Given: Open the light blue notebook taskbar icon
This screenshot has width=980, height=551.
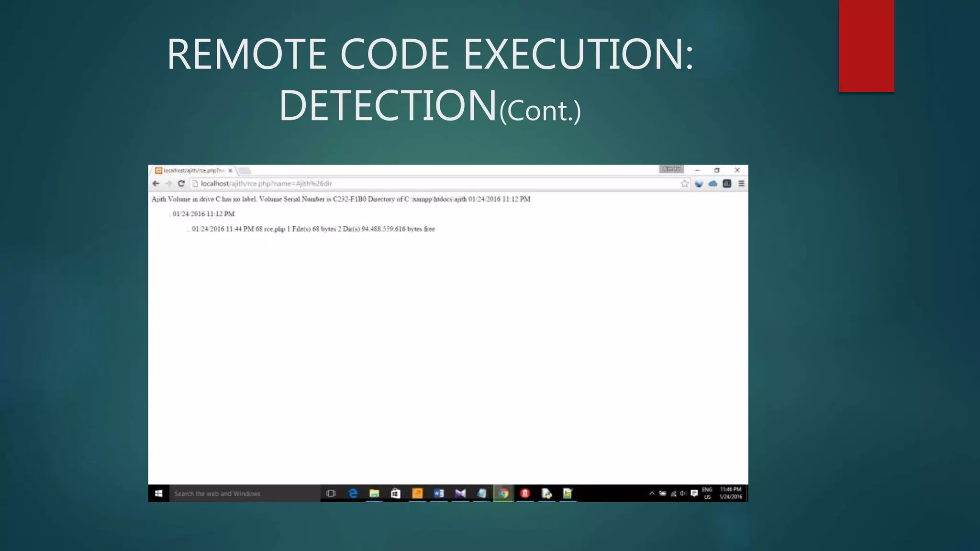Looking at the screenshot, I should [482, 493].
